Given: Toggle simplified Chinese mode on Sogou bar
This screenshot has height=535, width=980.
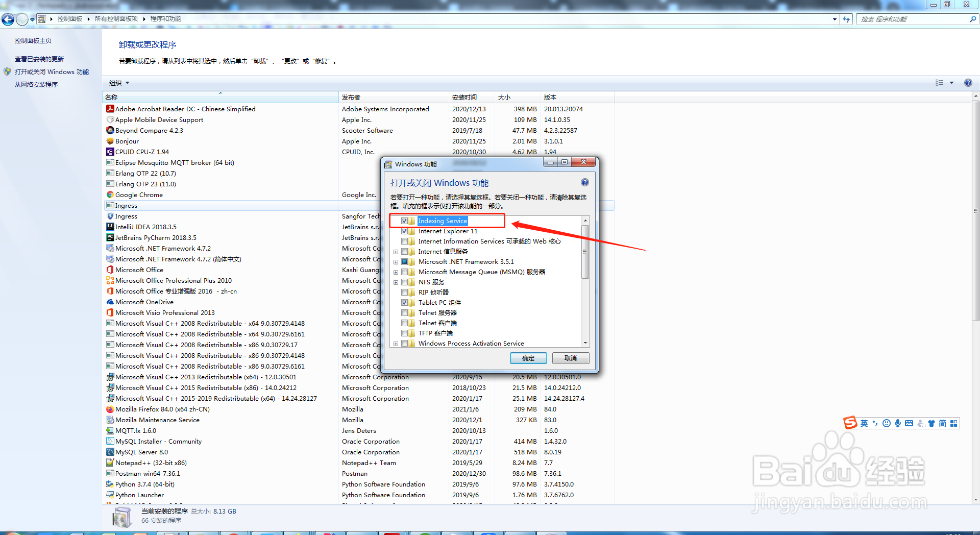Looking at the screenshot, I should [x=942, y=423].
